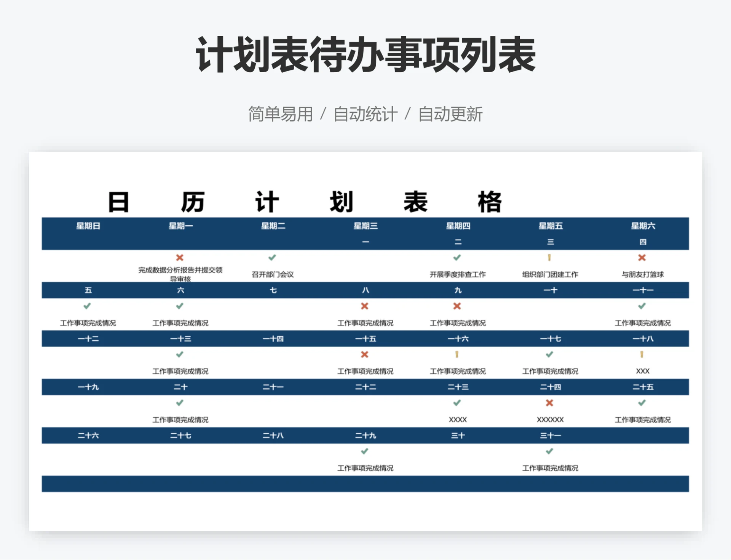Click the red X under date 八
The height and width of the screenshot is (560, 731).
[365, 306]
